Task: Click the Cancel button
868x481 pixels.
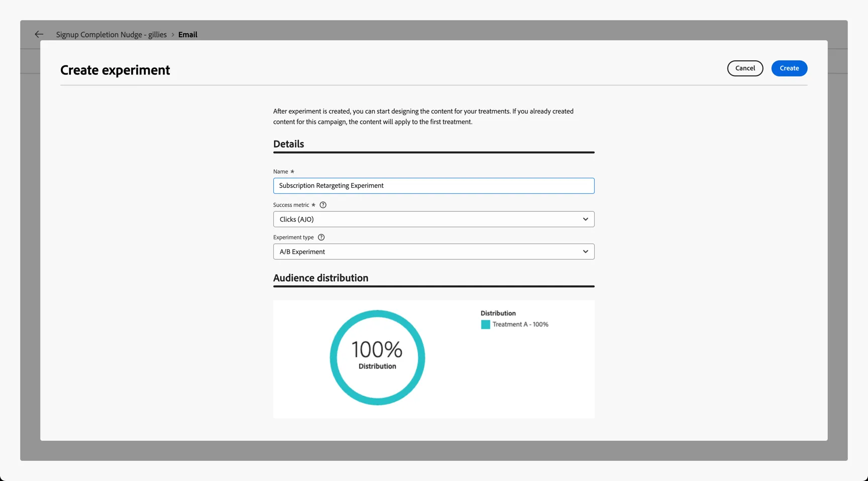Action: point(745,68)
